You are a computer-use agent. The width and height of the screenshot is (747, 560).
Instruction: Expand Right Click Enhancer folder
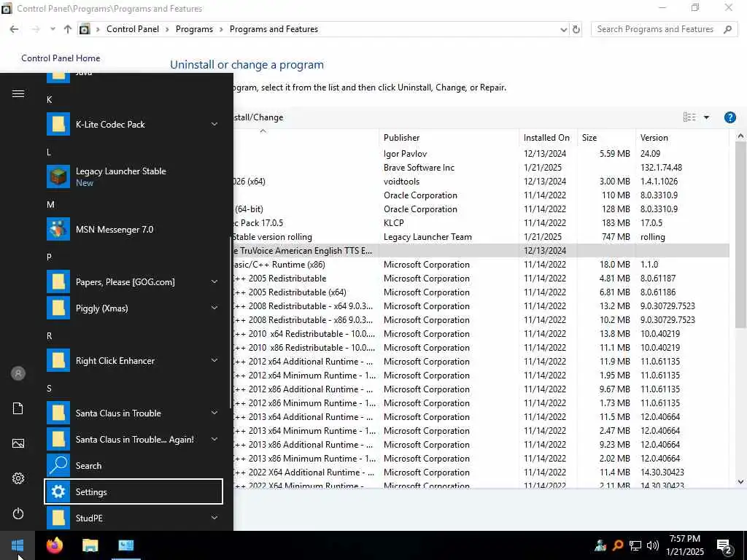pos(214,360)
